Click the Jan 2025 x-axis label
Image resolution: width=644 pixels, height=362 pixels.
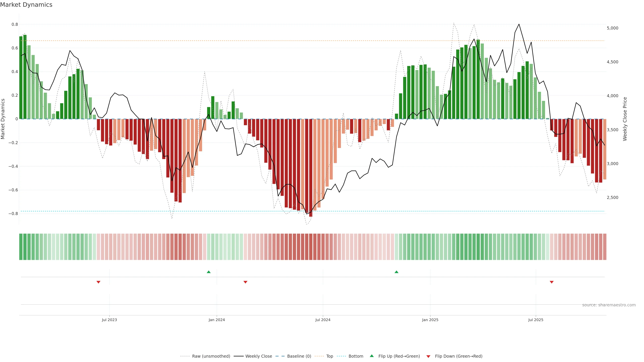pos(430,320)
